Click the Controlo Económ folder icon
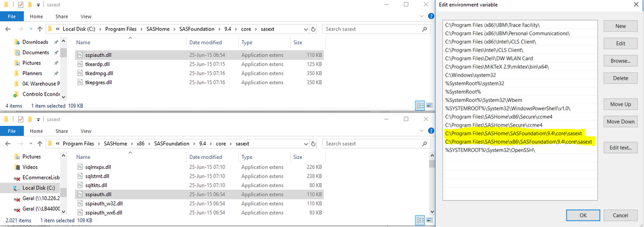Screen dimensions: 644x227 click(x=16, y=94)
